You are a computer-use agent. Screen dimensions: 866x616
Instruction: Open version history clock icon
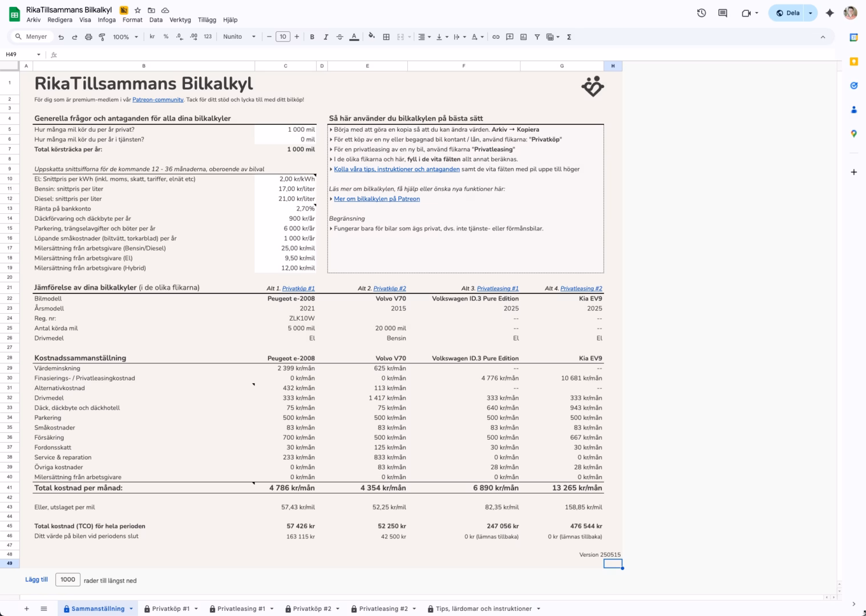(x=702, y=13)
